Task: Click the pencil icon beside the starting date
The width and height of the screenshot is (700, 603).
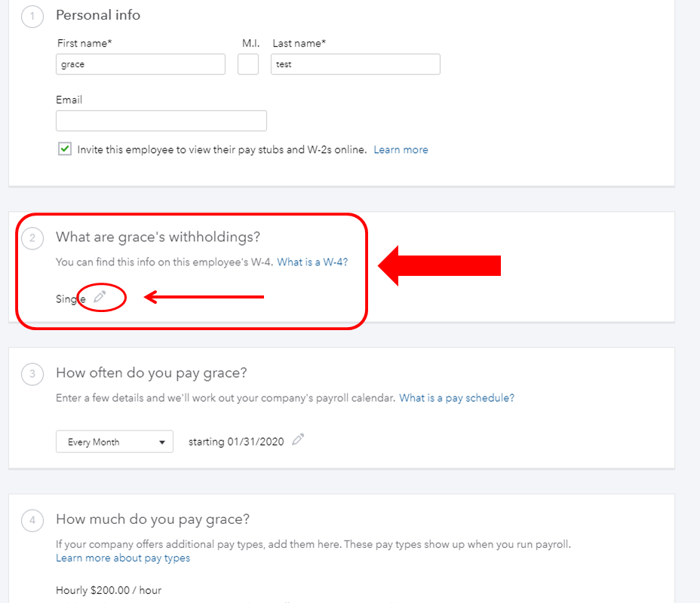Action: [298, 440]
